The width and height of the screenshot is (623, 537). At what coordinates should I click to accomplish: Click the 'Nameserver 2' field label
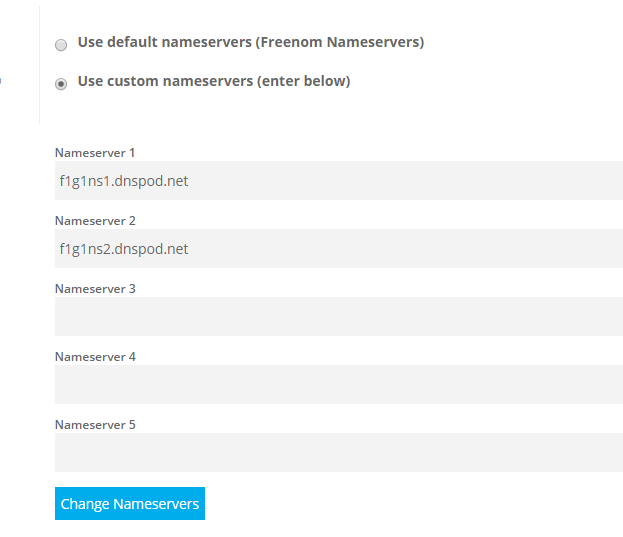[95, 221]
